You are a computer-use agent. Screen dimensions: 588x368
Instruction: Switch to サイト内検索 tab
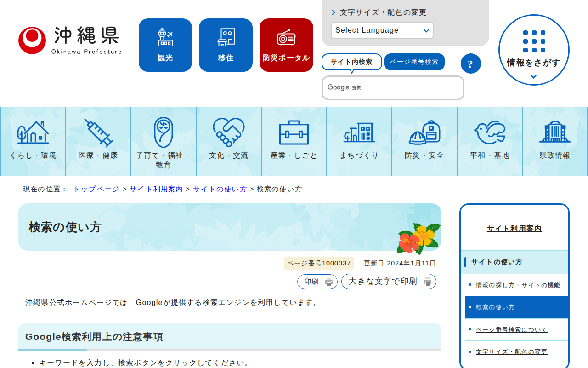click(351, 62)
